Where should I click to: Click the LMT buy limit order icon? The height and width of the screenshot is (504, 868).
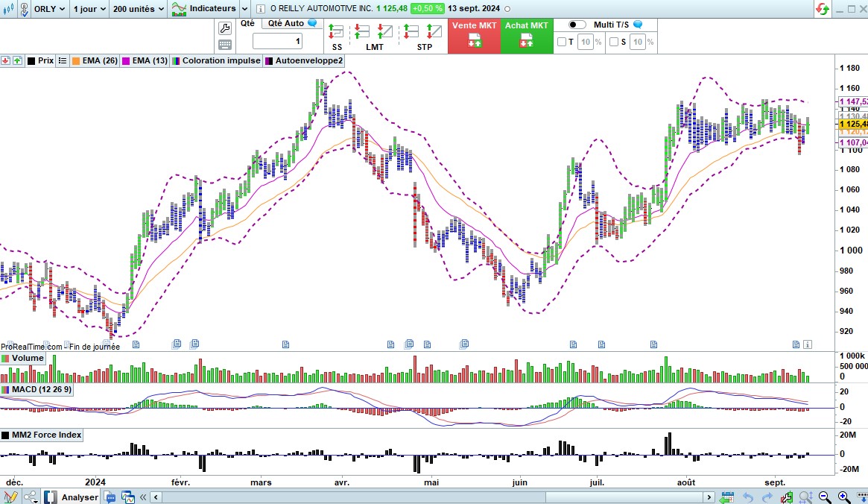click(x=384, y=31)
